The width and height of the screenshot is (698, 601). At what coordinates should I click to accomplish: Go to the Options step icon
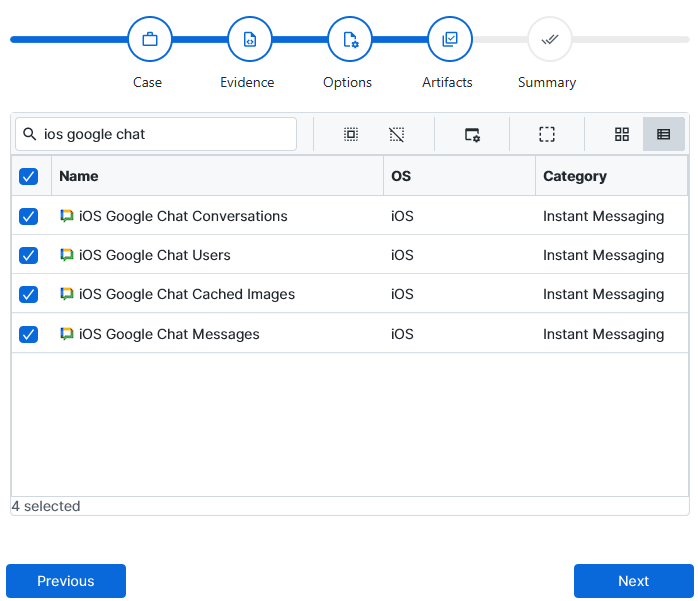point(350,39)
